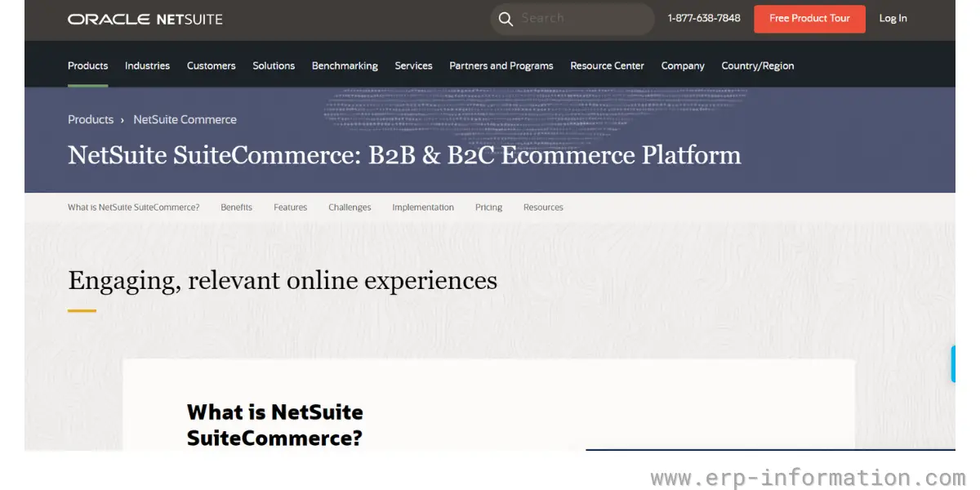Click the Free Product Tour button

click(x=809, y=18)
